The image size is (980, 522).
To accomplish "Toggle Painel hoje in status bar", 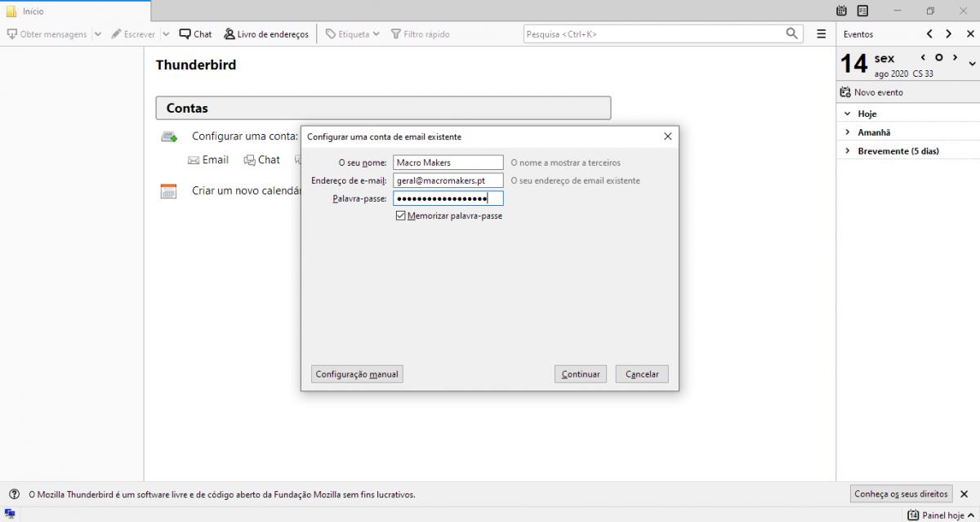I will click(x=937, y=515).
